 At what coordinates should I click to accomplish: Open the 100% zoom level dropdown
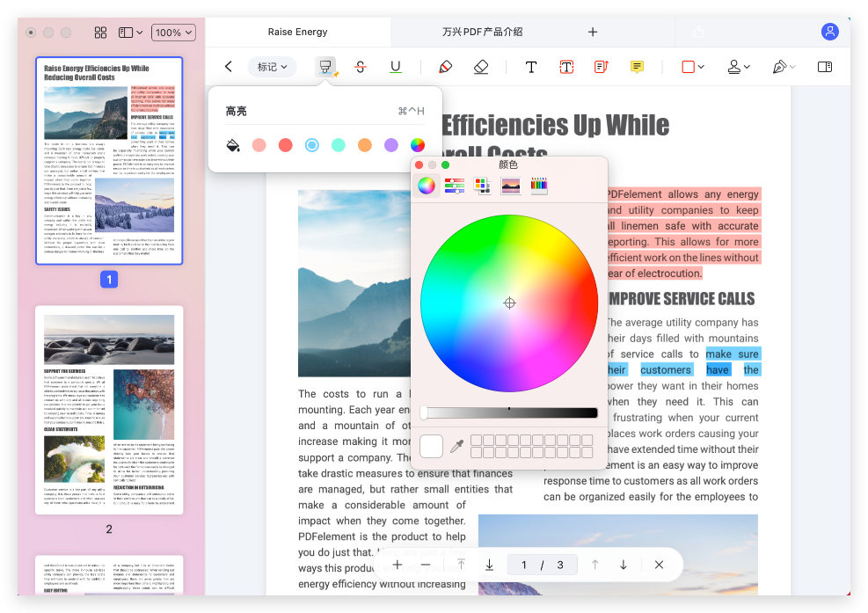[172, 32]
